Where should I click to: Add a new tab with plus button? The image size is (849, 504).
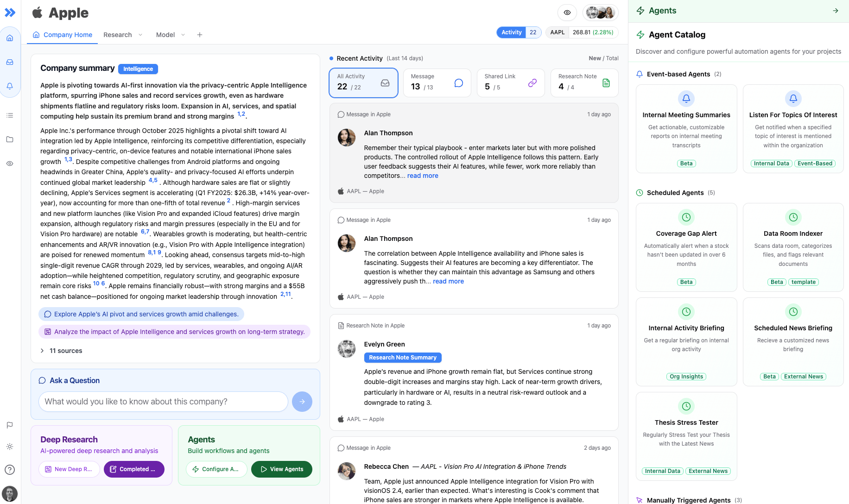(200, 35)
